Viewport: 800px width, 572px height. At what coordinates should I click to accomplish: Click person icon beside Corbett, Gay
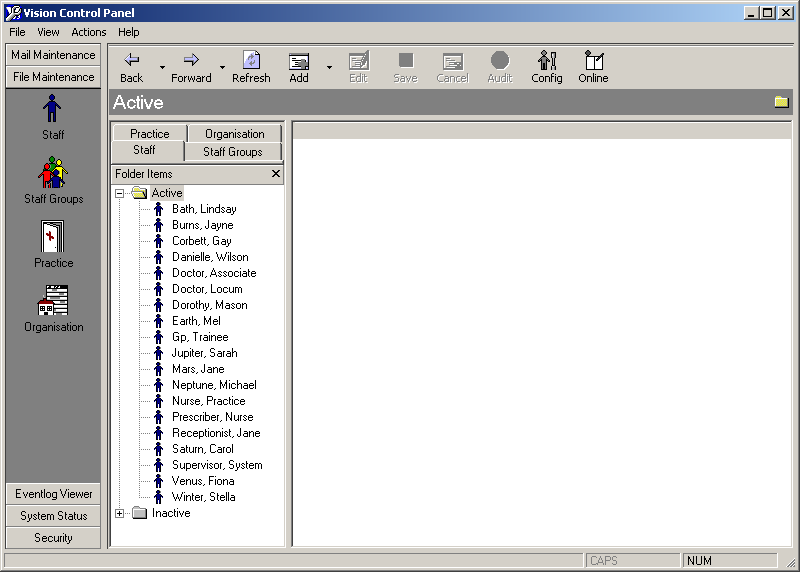159,241
